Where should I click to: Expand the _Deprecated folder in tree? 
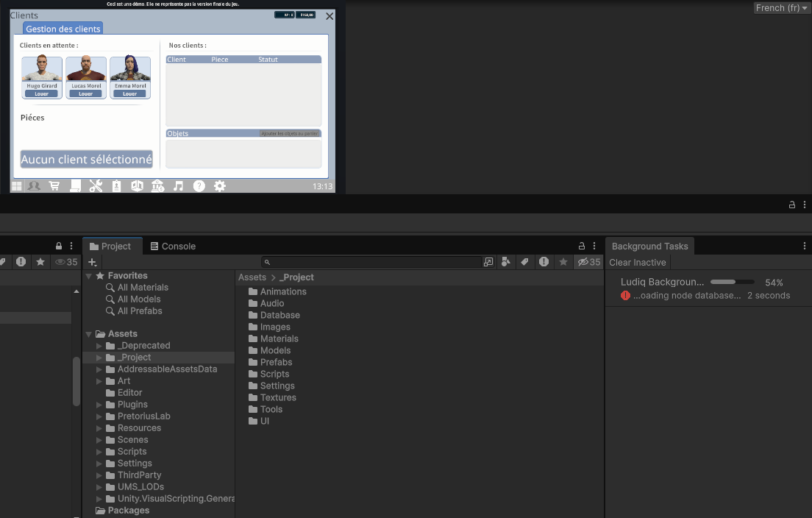[x=99, y=346]
